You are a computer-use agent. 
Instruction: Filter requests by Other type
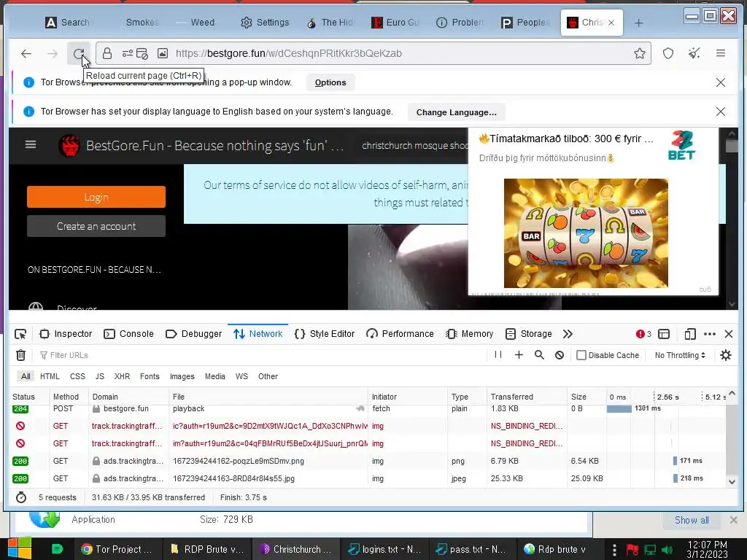tap(268, 376)
